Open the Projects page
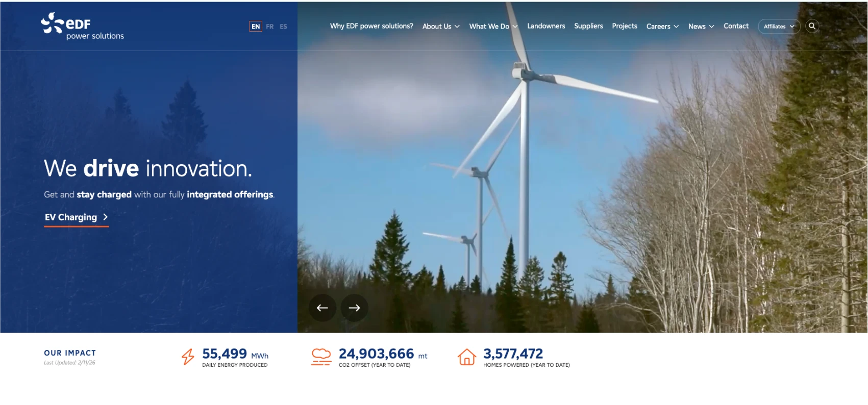The width and height of the screenshot is (868, 405). point(625,26)
